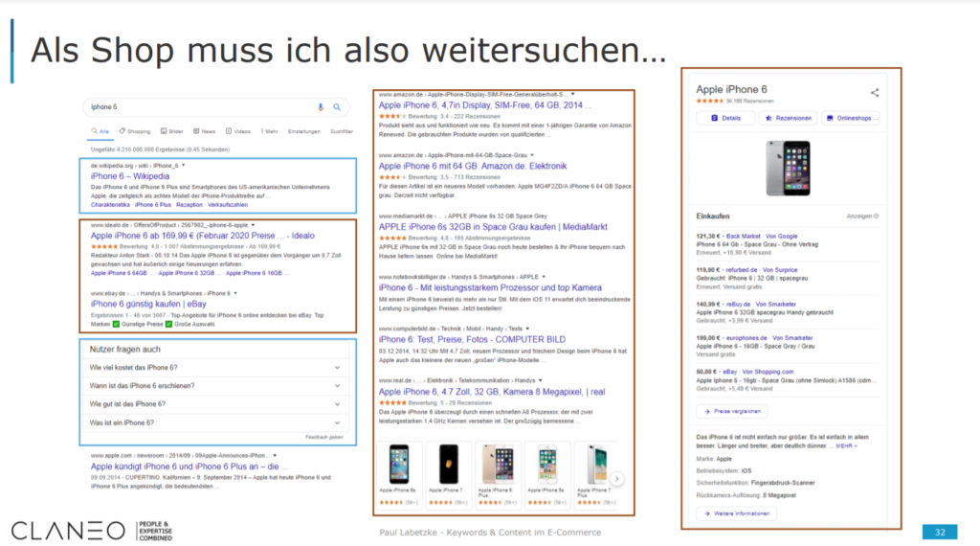
Task: Click the Onlineshops button
Action: coord(851,118)
